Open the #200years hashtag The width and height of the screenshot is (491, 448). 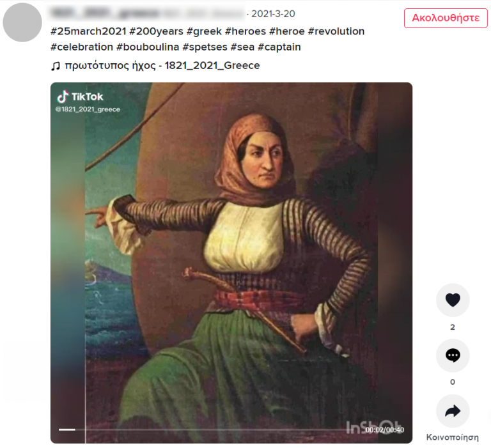click(x=156, y=31)
